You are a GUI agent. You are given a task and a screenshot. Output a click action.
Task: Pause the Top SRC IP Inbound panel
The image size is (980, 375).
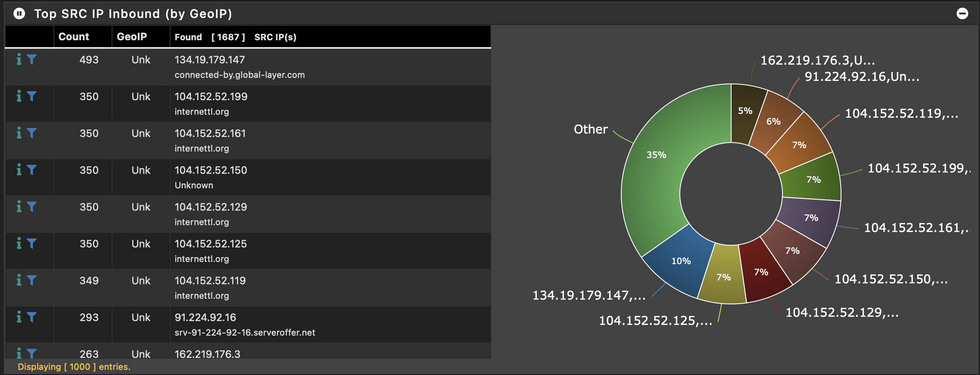[x=19, y=14]
